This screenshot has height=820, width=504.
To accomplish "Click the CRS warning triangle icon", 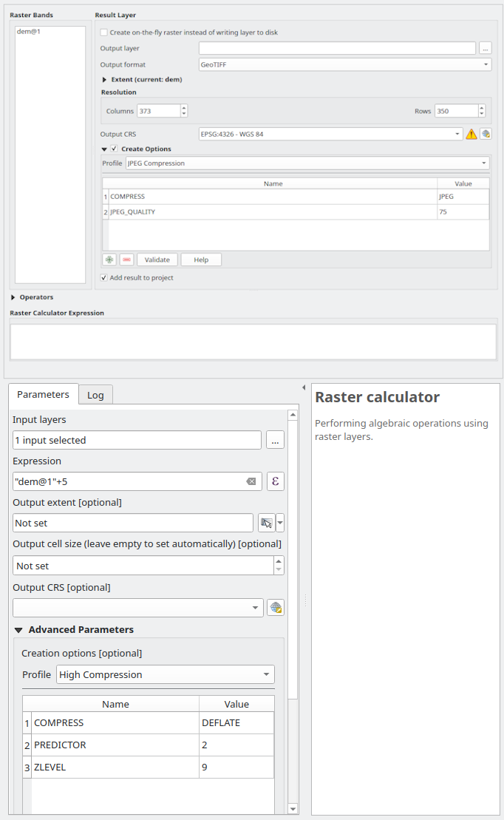I will tap(471, 134).
